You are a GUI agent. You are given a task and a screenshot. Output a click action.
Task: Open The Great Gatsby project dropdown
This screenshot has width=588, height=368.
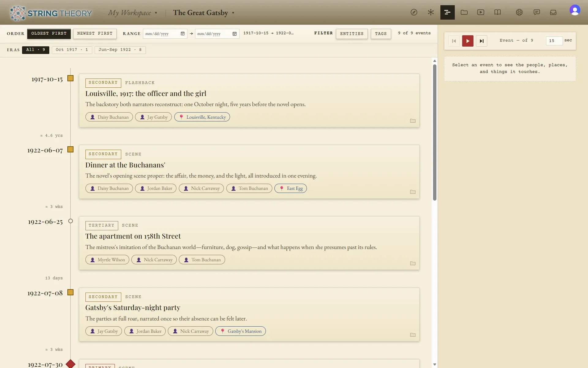(x=204, y=13)
